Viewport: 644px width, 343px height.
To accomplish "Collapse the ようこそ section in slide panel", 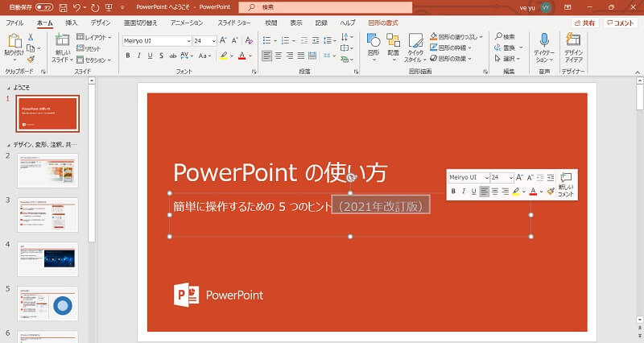I will tap(9, 88).
